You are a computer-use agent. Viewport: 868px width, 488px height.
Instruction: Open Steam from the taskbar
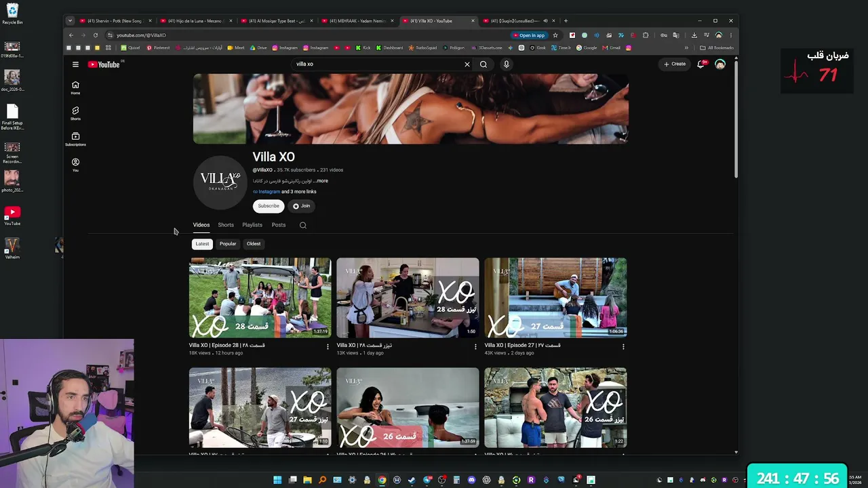click(x=412, y=480)
